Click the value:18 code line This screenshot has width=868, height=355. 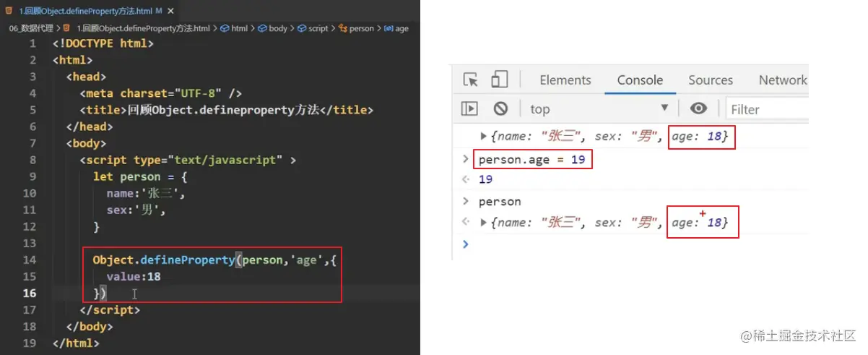tap(134, 276)
